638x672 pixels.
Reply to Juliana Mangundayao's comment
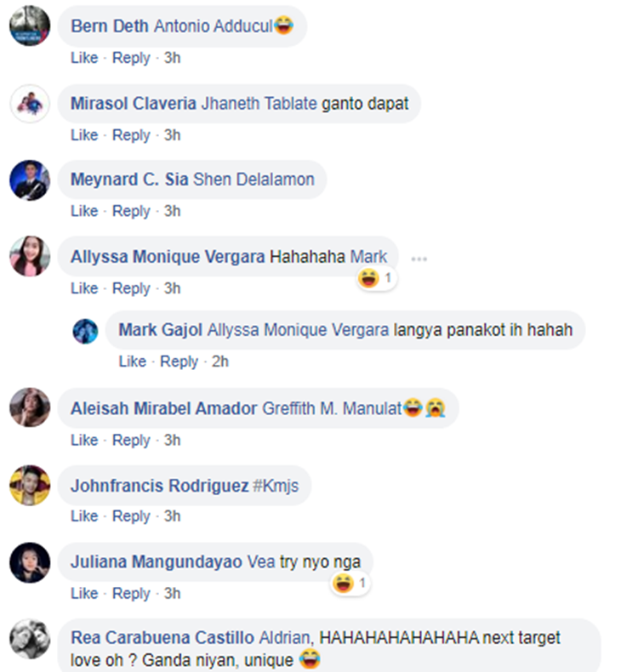coord(131,594)
